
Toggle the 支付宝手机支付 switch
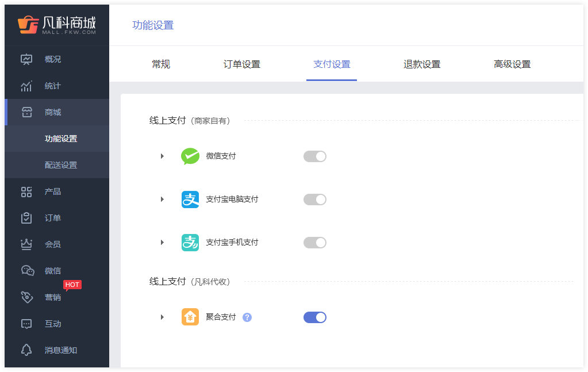315,243
